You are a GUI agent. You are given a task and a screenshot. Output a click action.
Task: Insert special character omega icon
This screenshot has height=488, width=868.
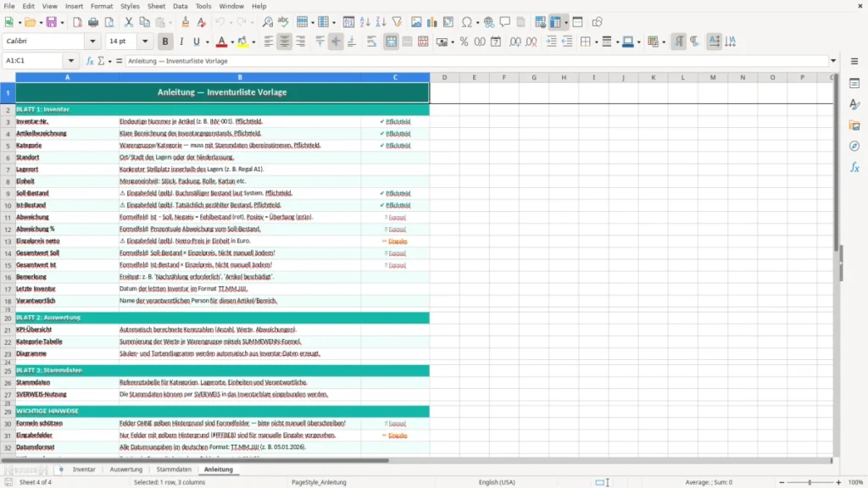(467, 22)
